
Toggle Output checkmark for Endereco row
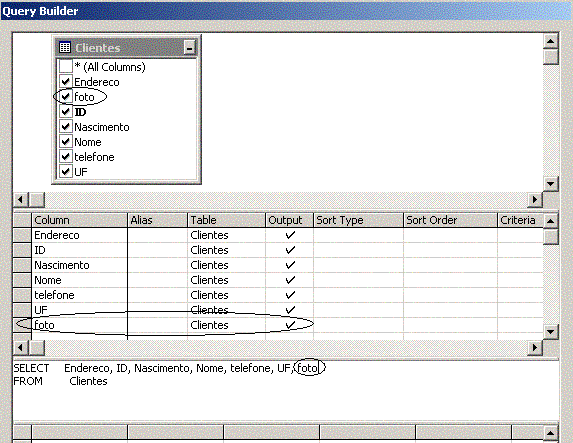(x=290, y=235)
